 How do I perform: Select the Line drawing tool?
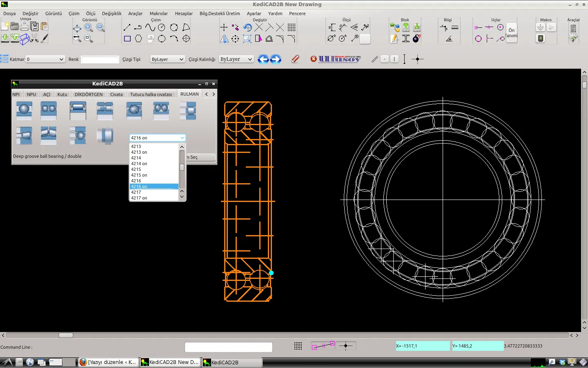coord(126,27)
